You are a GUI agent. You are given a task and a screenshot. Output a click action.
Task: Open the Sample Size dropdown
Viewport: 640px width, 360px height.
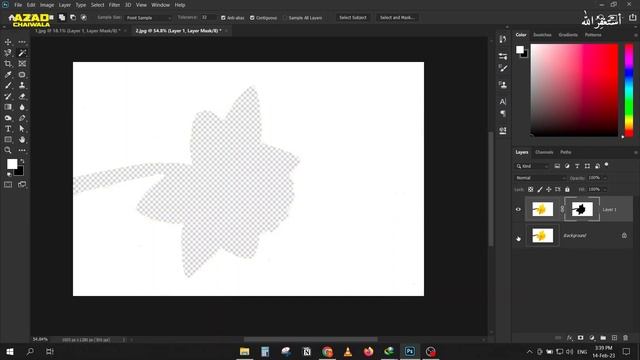point(149,18)
